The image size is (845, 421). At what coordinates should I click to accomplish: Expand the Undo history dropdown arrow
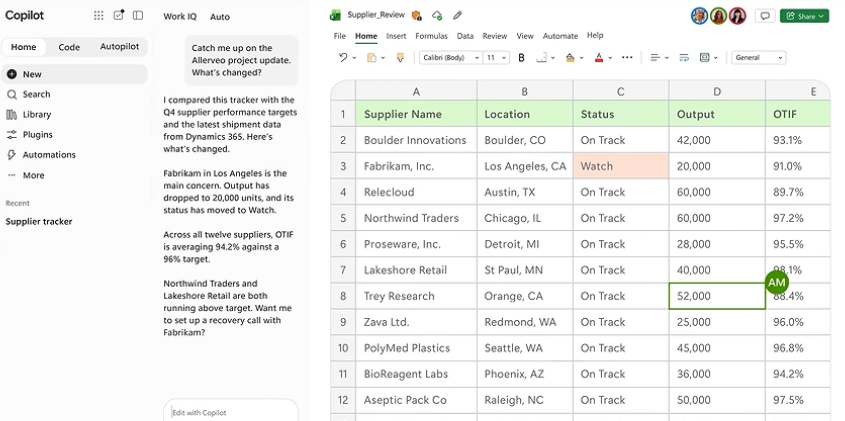(x=354, y=58)
